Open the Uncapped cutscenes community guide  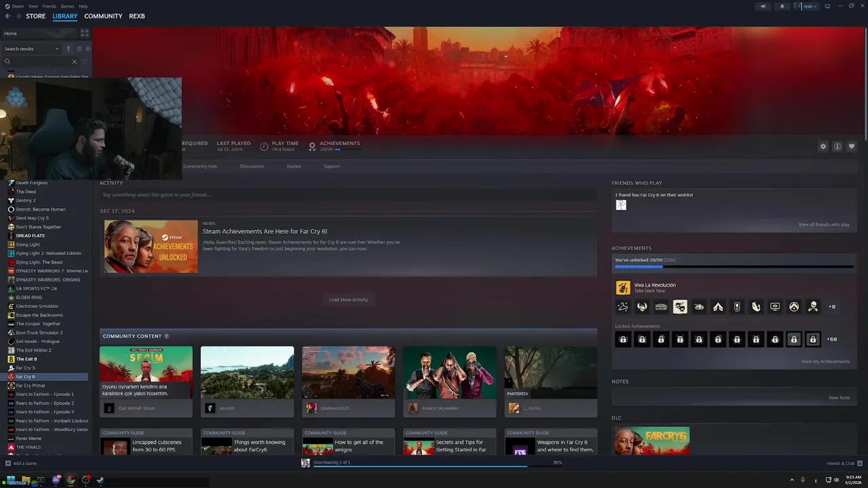click(x=146, y=442)
